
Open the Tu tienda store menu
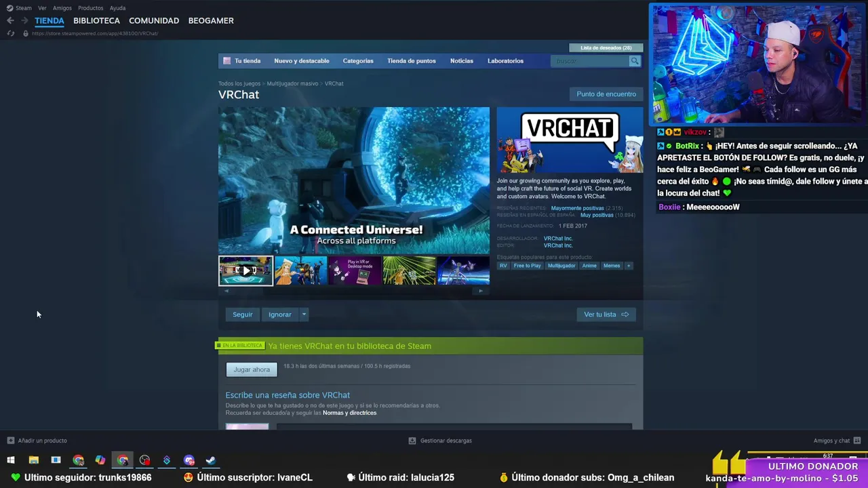click(248, 61)
